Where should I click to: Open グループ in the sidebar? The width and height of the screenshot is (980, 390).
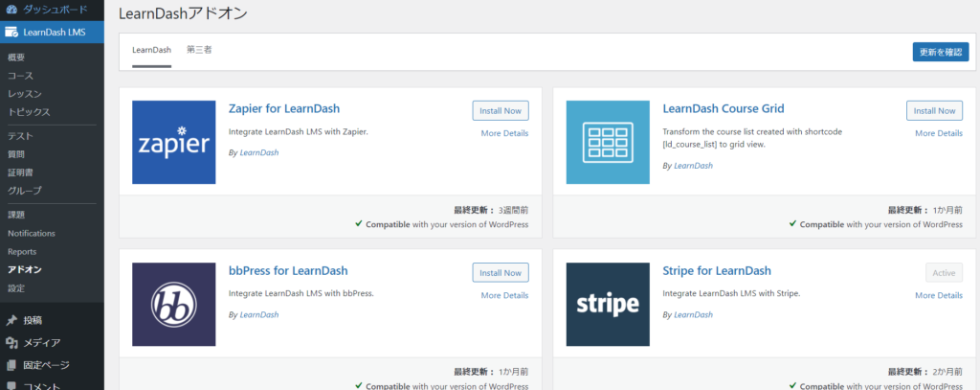25,191
